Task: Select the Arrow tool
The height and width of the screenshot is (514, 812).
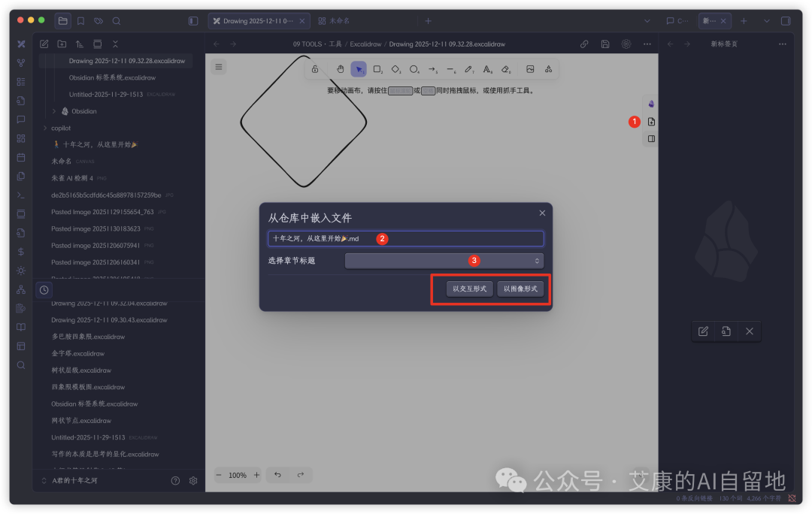Action: 432,69
